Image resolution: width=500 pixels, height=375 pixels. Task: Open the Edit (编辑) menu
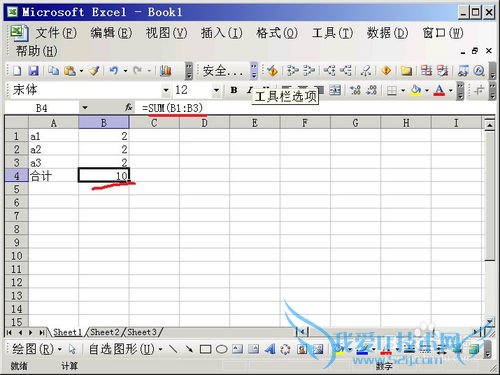111,33
